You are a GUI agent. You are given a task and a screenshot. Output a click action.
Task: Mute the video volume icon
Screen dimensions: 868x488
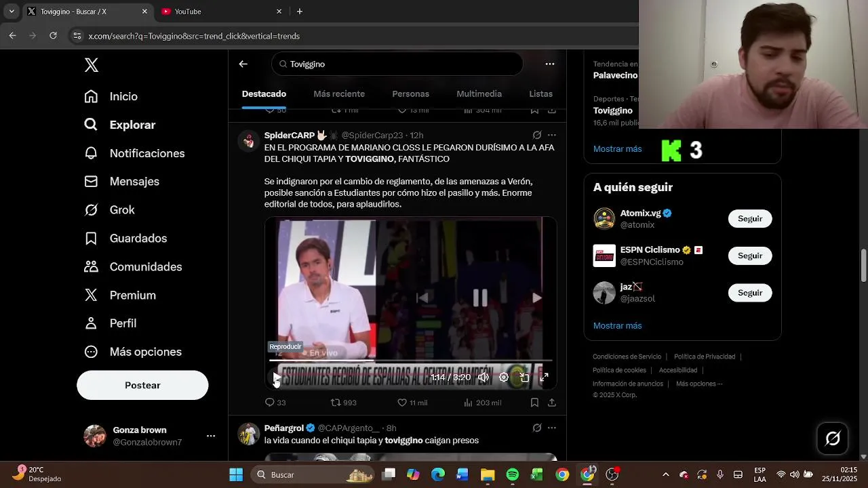484,378
